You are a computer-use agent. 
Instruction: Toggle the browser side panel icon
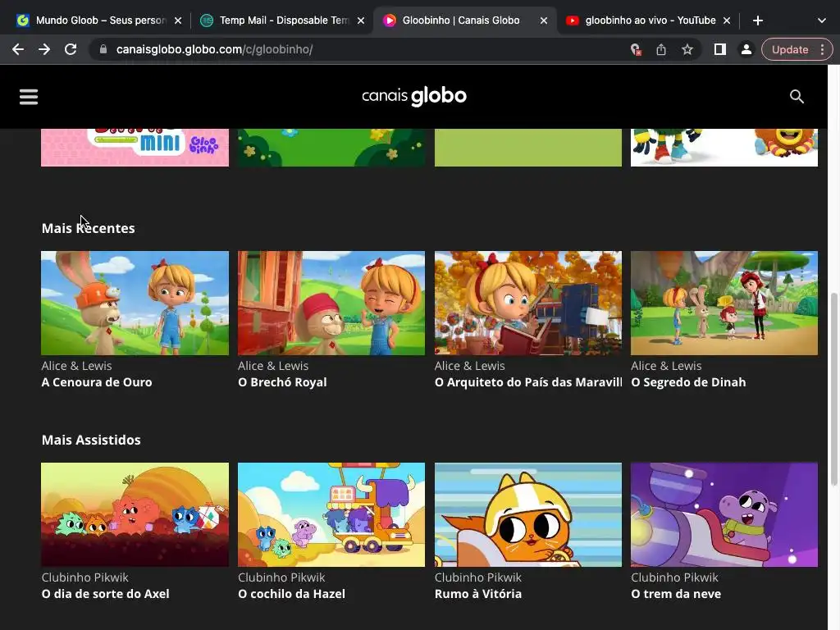click(x=720, y=49)
